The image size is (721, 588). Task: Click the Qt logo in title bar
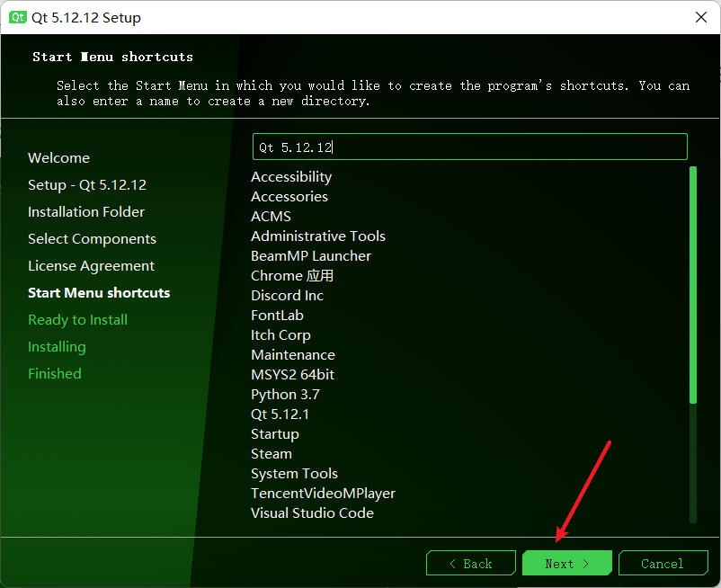17,17
